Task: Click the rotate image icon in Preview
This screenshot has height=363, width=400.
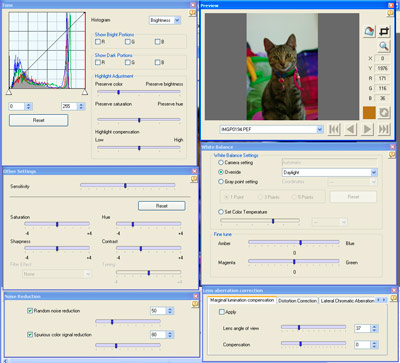Action: tap(369, 31)
